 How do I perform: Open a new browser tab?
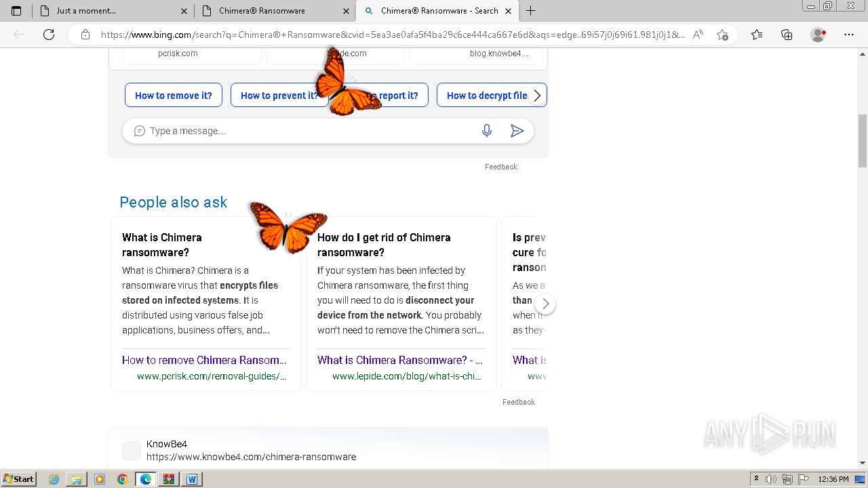tap(530, 11)
